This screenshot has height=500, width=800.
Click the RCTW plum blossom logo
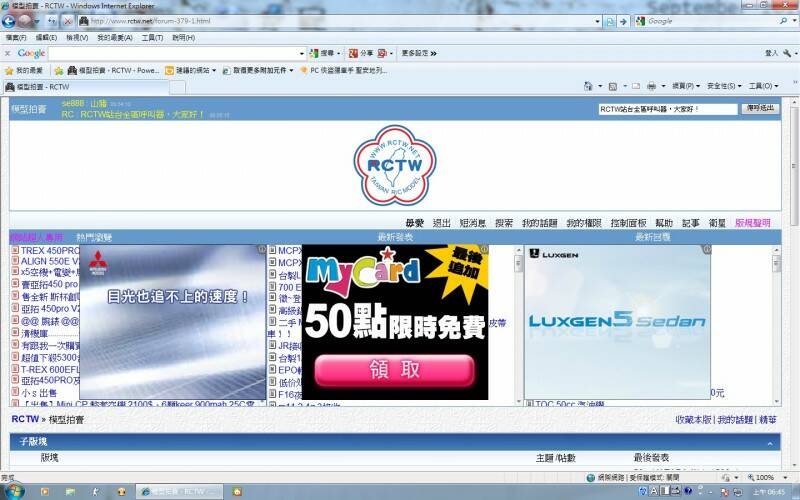[395, 165]
